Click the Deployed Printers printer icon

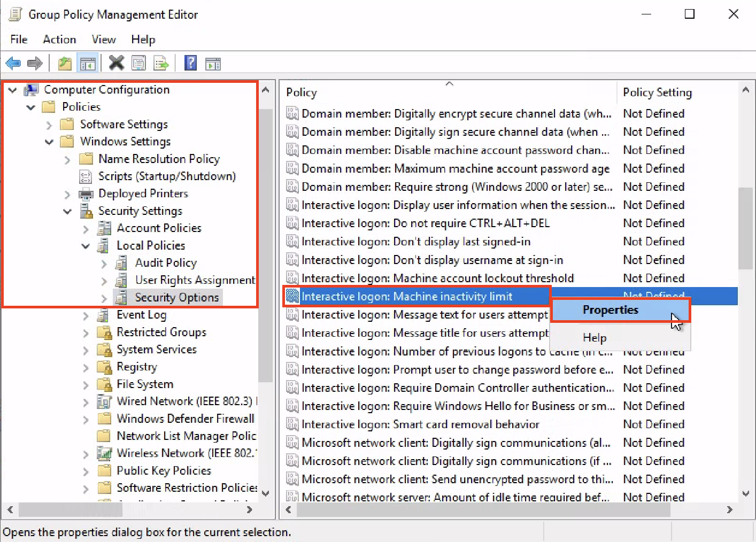click(x=86, y=193)
